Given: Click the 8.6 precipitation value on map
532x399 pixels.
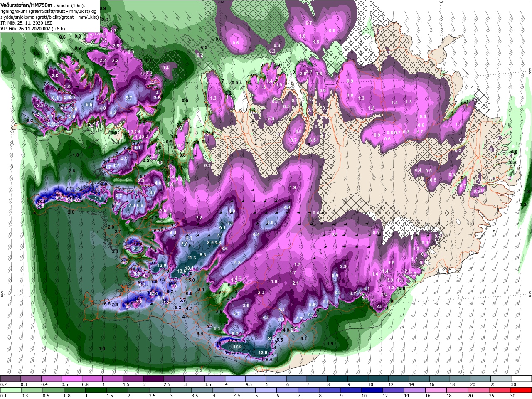Looking at the screenshot, I should (203, 255).
